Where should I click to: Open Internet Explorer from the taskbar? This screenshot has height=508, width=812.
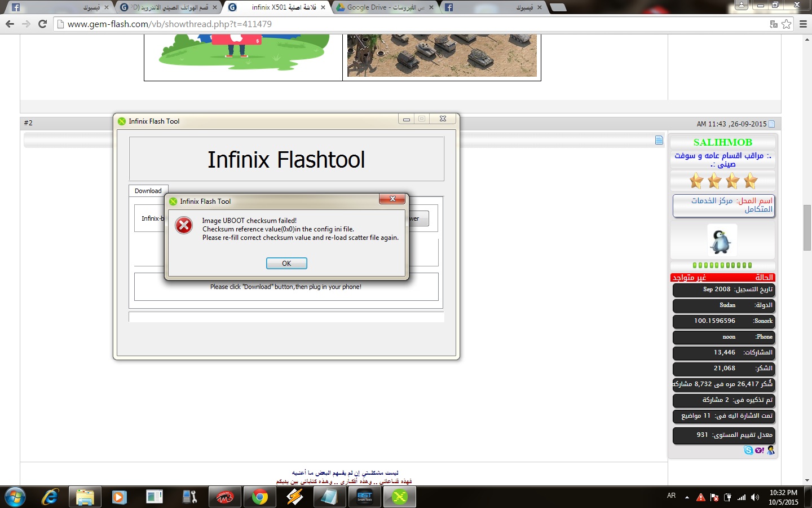(x=50, y=497)
